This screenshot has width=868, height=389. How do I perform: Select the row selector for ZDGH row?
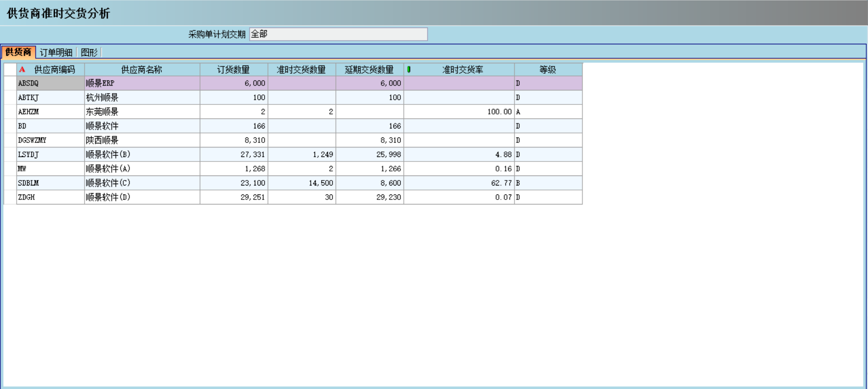(10, 197)
